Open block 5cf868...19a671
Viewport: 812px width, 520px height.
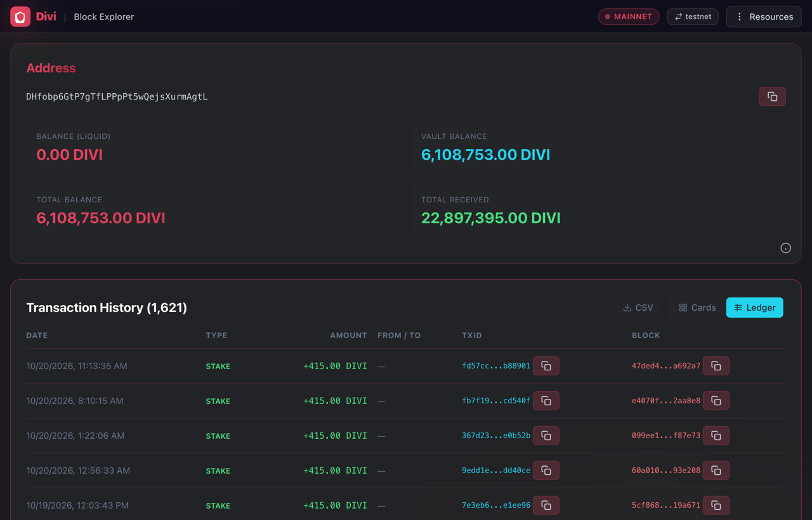point(666,505)
